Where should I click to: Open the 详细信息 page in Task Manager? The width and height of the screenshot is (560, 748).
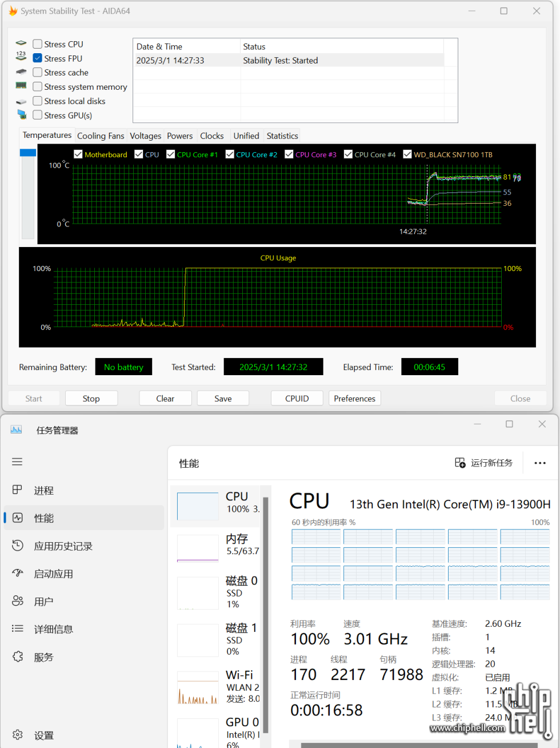tap(84, 629)
